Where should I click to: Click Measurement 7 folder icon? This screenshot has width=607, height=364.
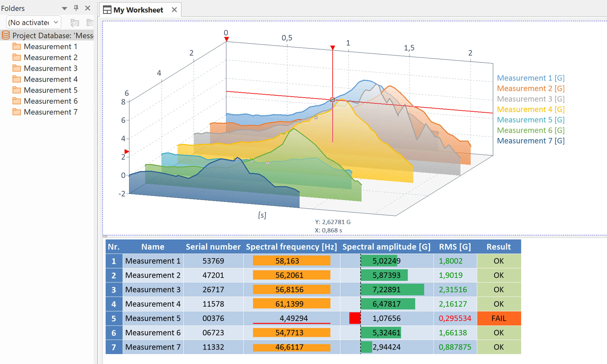[x=16, y=112]
